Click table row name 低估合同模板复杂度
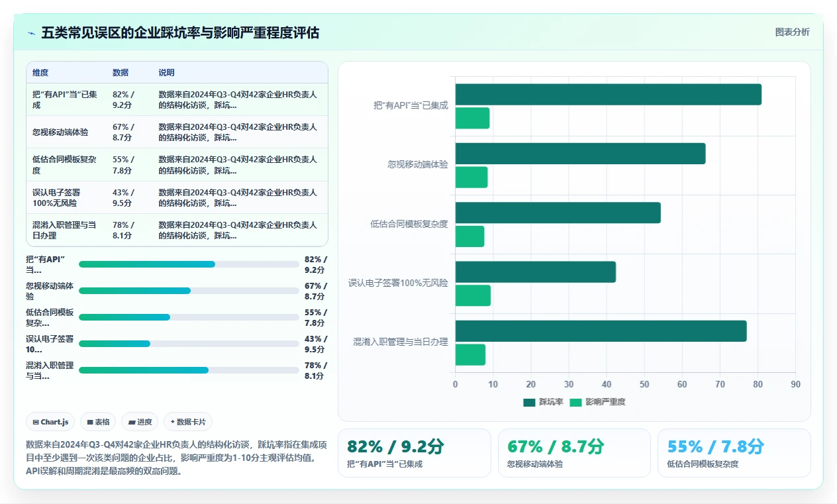 (65, 165)
